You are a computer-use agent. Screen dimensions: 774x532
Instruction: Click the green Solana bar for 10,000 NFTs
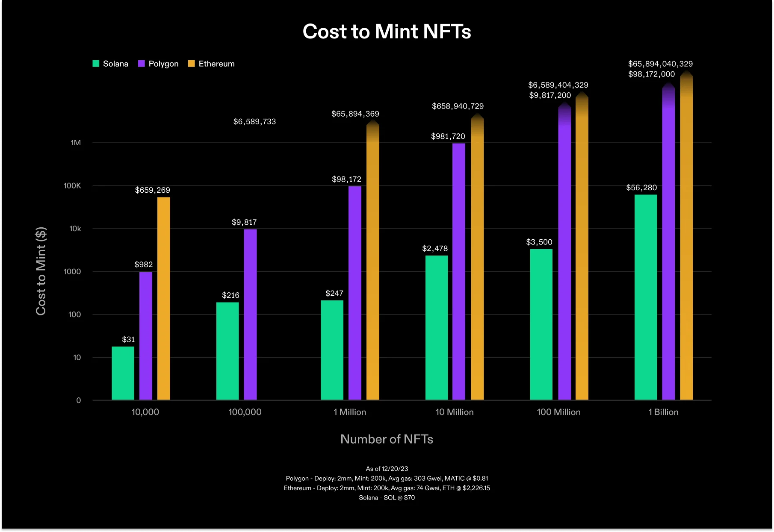123,373
